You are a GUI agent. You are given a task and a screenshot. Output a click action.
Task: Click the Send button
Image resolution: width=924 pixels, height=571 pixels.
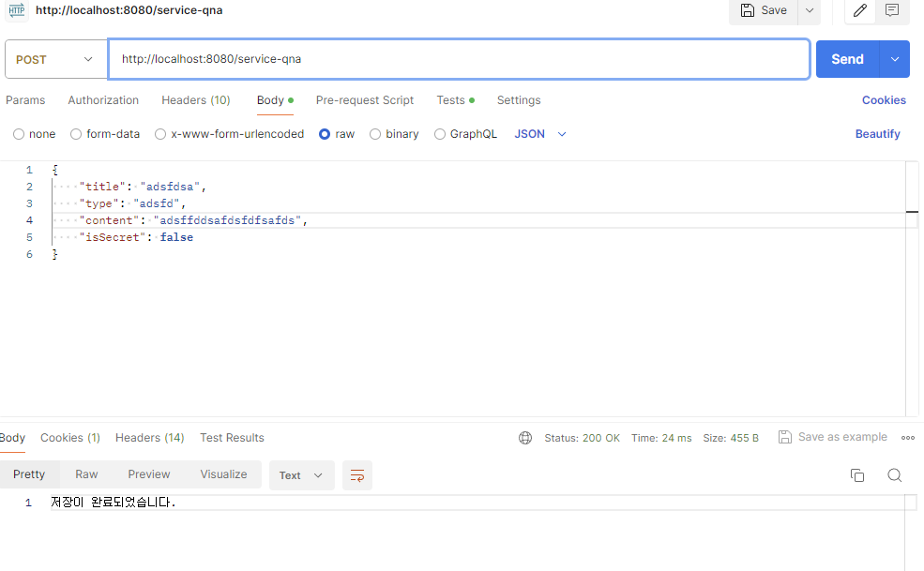(847, 59)
